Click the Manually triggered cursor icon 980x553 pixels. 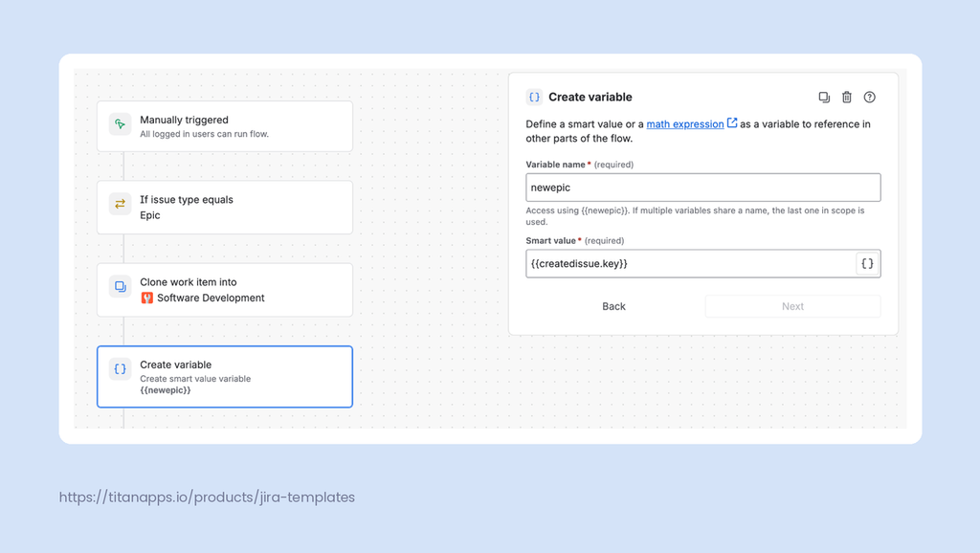point(120,124)
